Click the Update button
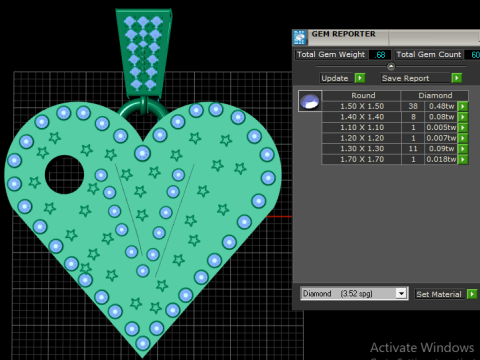Image resolution: width=480 pixels, height=360 pixels. [x=337, y=78]
